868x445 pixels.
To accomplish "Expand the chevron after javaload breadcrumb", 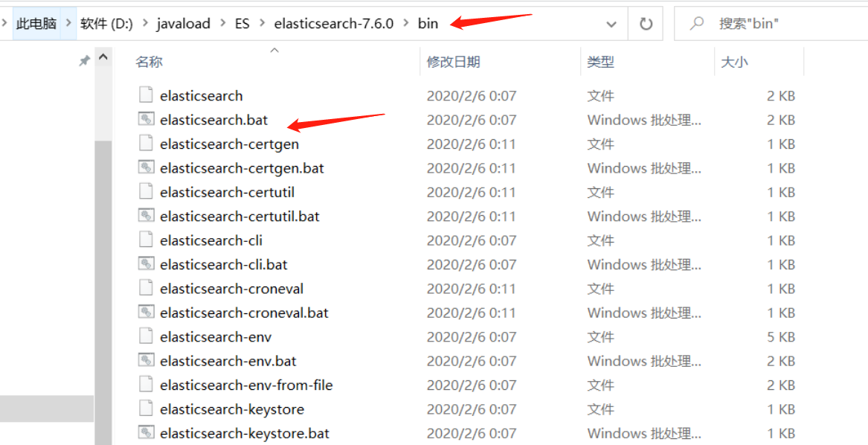I will pyautogui.click(x=224, y=23).
